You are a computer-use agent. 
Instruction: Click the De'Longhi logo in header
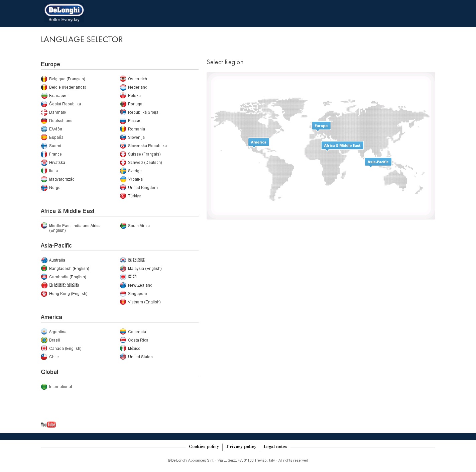point(64,13)
